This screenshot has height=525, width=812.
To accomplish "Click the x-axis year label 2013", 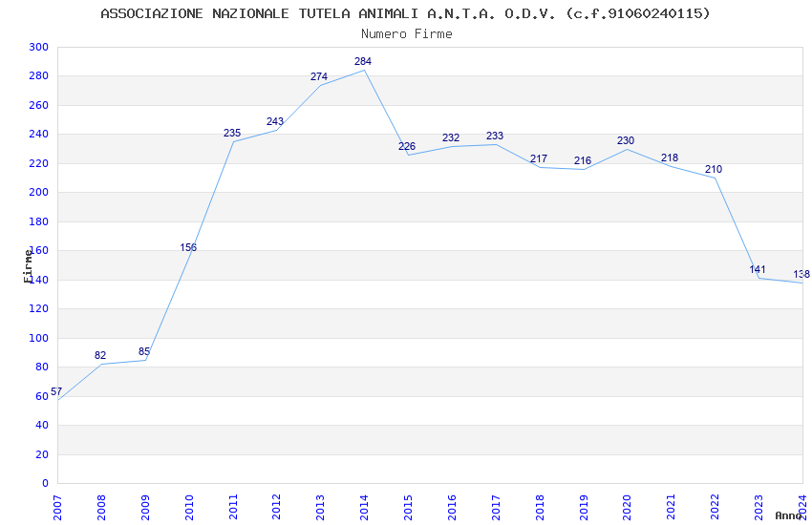I will click(x=321, y=508).
